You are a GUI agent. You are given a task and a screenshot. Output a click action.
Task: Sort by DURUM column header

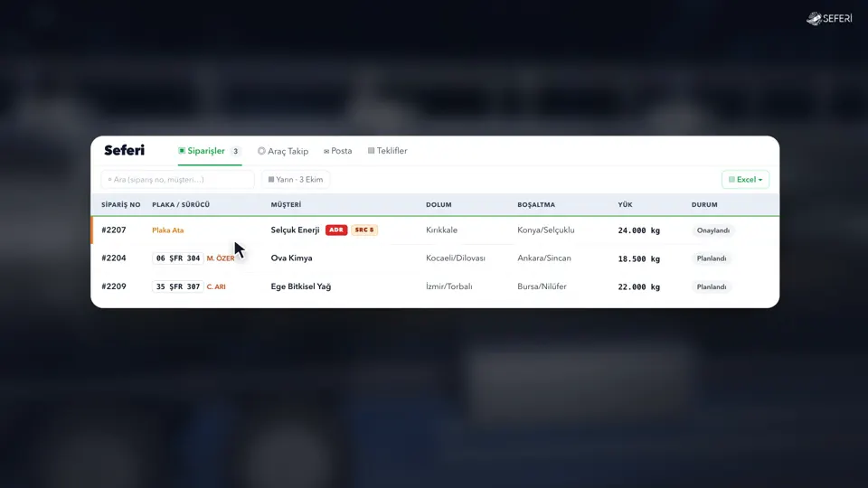pos(704,205)
